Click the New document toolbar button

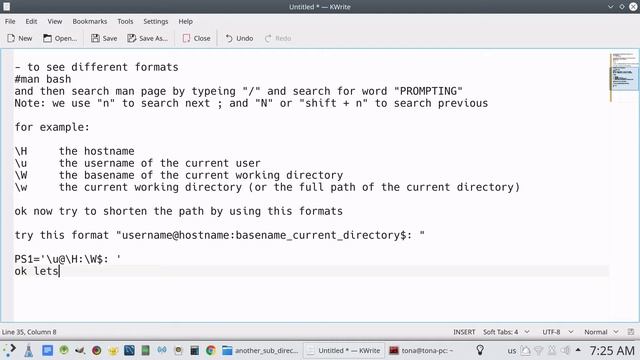[20, 38]
